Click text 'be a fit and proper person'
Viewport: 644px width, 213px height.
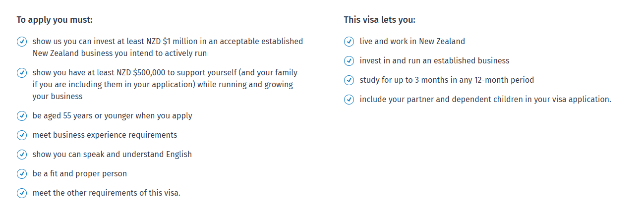[x=80, y=174]
